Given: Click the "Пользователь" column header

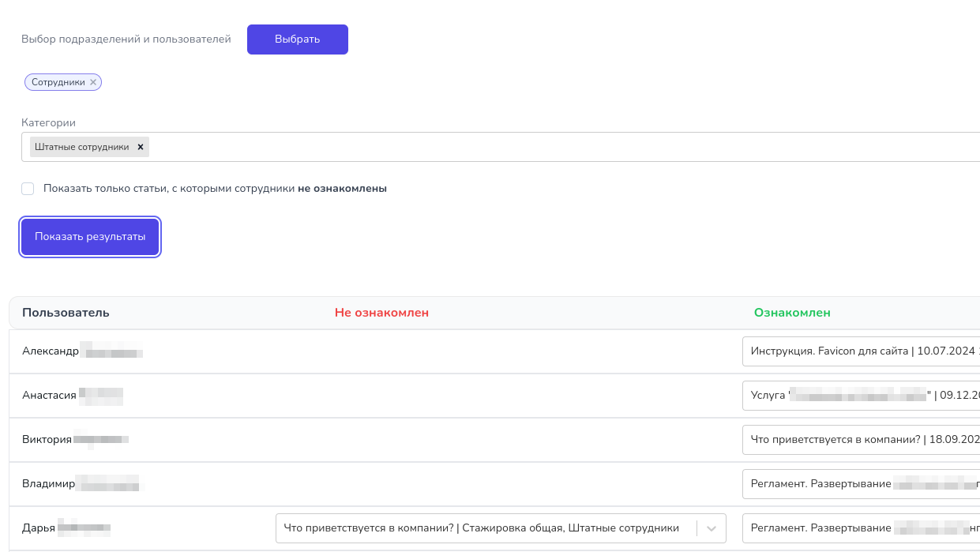Looking at the screenshot, I should (66, 313).
